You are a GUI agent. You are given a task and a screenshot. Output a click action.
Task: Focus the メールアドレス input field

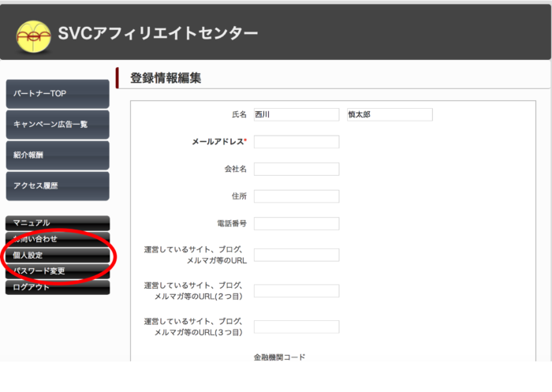pyautogui.click(x=297, y=142)
